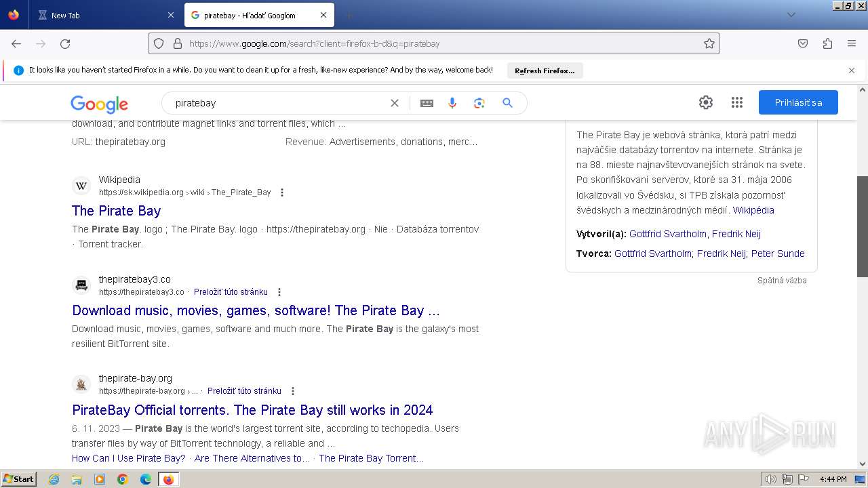Open File Explorer folder icon in taskbar
Viewport: 868px width, 488px height.
[x=77, y=479]
